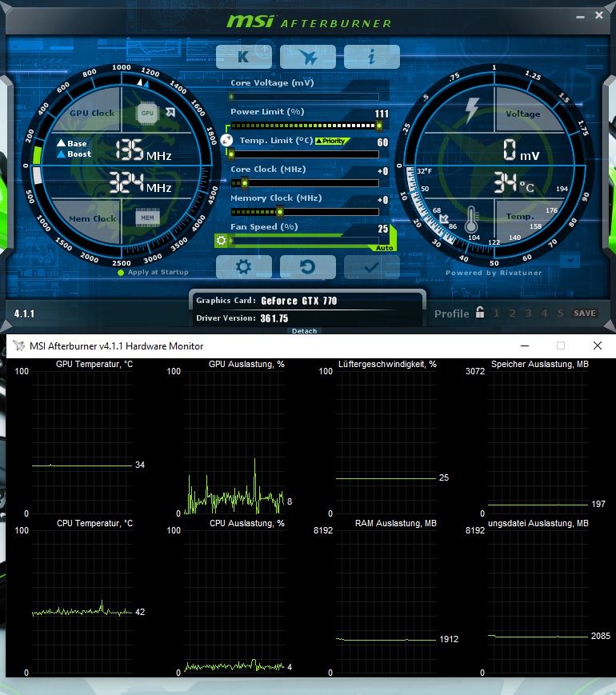Click the Hardware Monitor window title icon
Screen dimensions: 616x695
(x=18, y=346)
